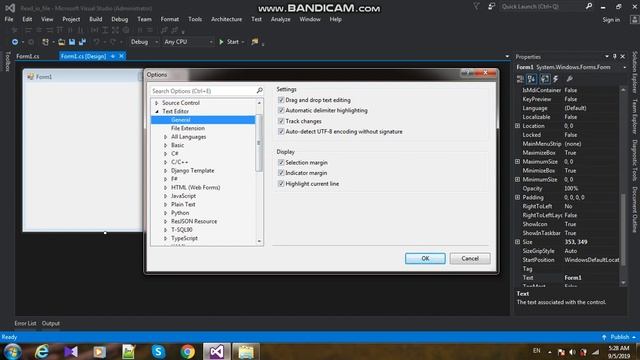Click the Undo arrow icon
The image size is (640, 360).
point(96,42)
